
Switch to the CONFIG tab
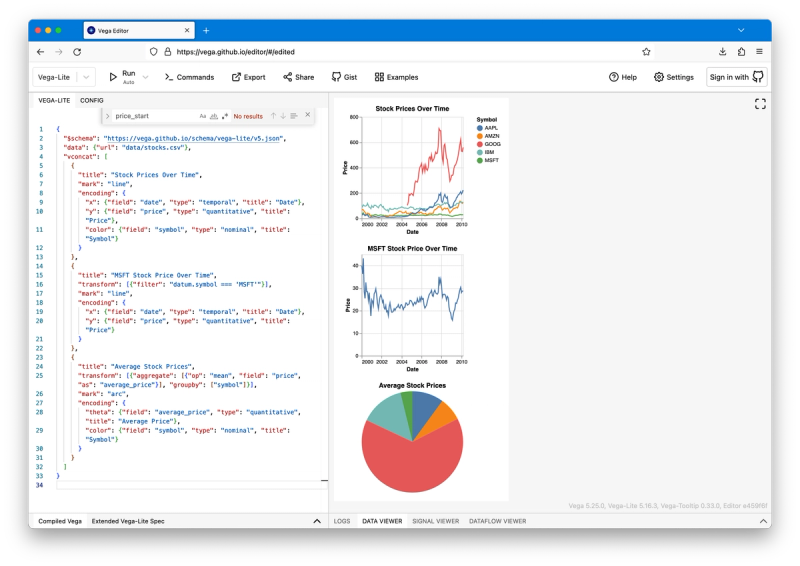click(92, 101)
